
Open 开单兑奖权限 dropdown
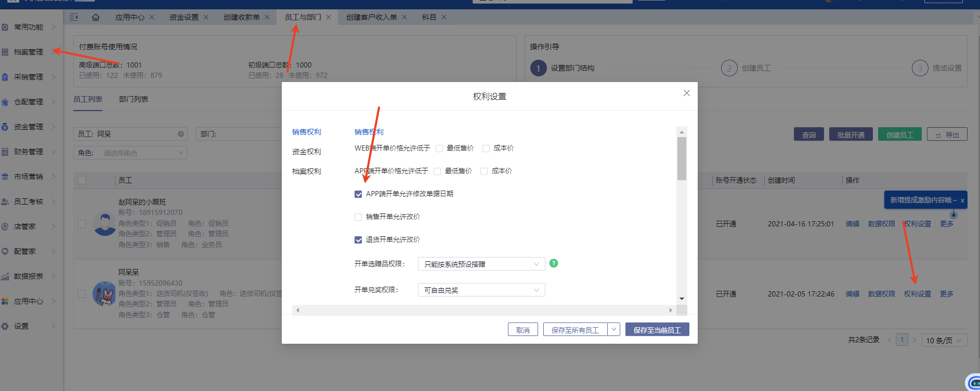[481, 290]
